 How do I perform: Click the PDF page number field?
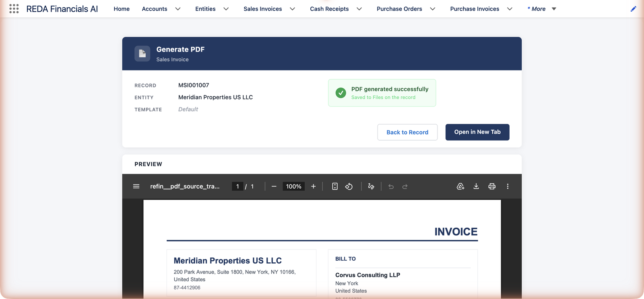pyautogui.click(x=237, y=187)
